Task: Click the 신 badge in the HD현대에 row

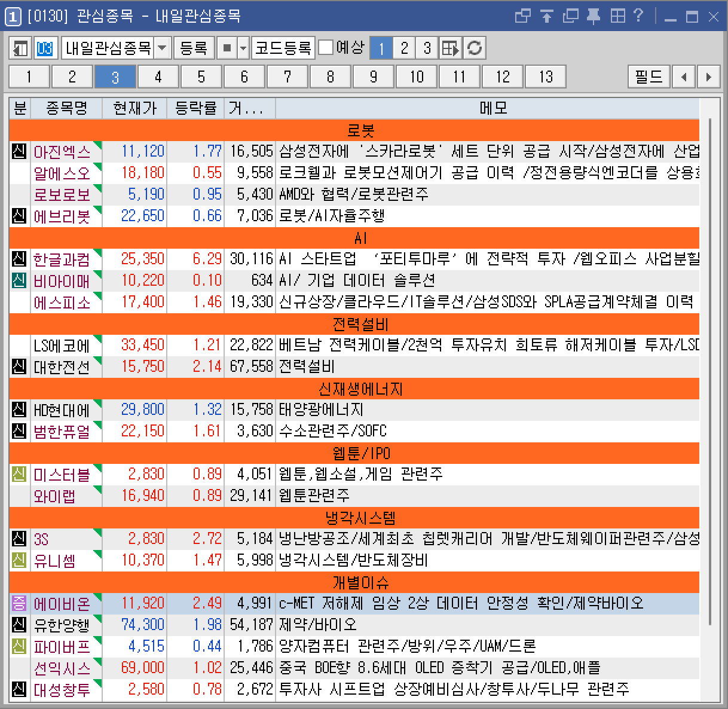Action: (x=20, y=409)
